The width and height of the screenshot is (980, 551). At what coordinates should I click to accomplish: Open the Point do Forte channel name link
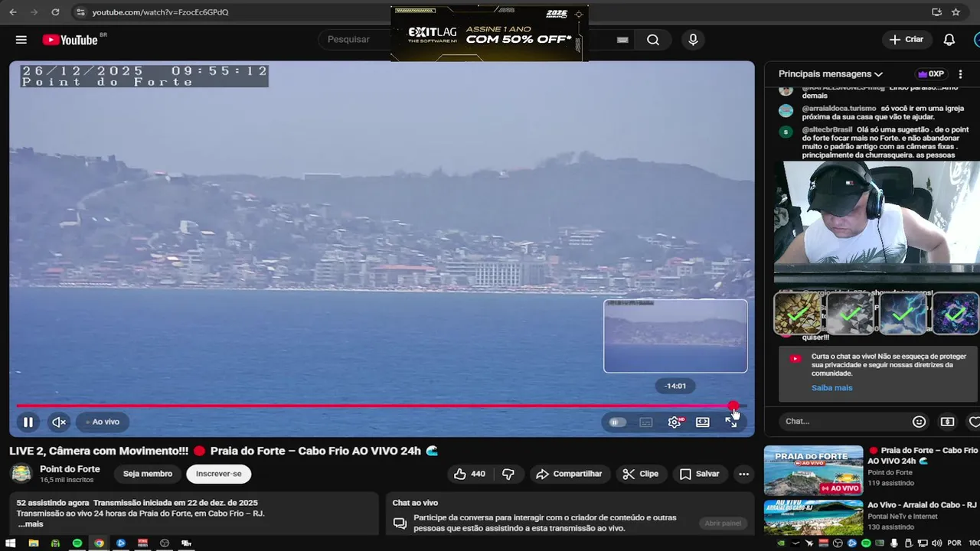pyautogui.click(x=70, y=469)
